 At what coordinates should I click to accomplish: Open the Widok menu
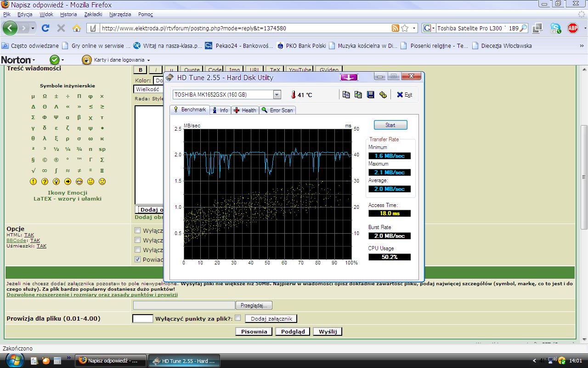tap(47, 14)
